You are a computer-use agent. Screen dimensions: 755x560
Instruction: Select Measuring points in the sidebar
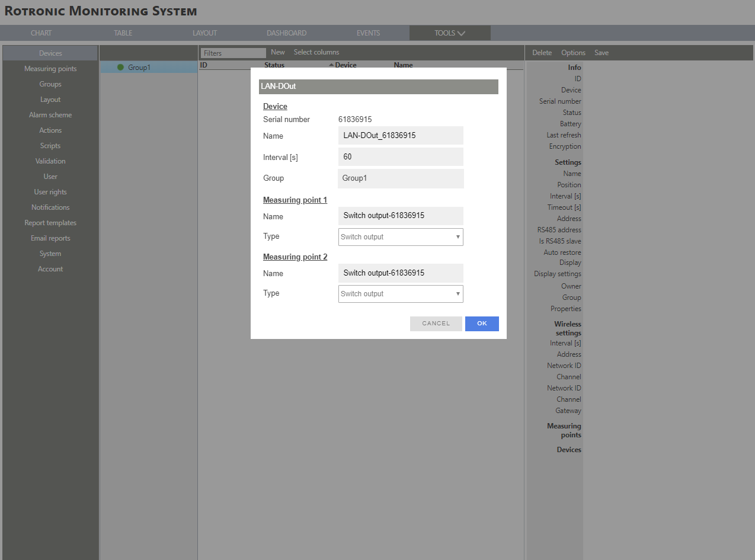[50, 69]
